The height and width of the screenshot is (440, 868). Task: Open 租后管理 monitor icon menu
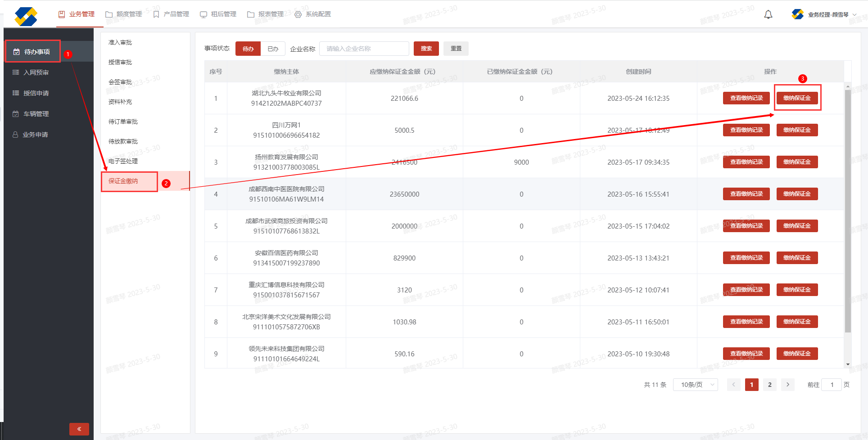(218, 14)
